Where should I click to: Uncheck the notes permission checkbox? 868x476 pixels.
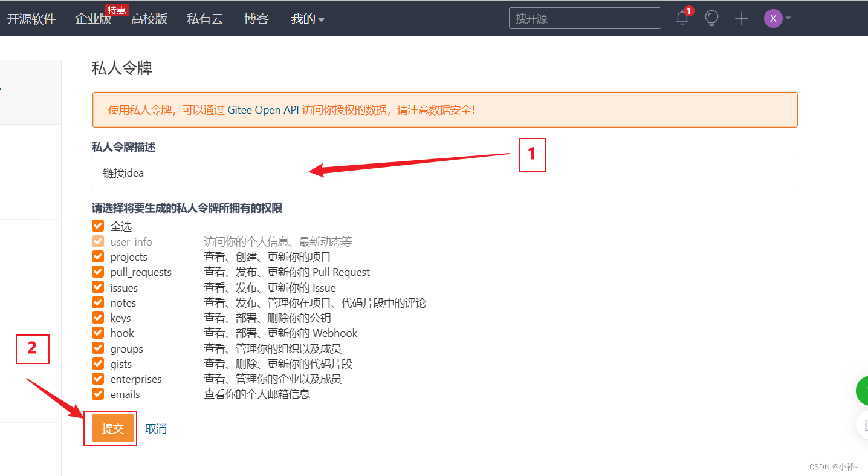pos(98,302)
